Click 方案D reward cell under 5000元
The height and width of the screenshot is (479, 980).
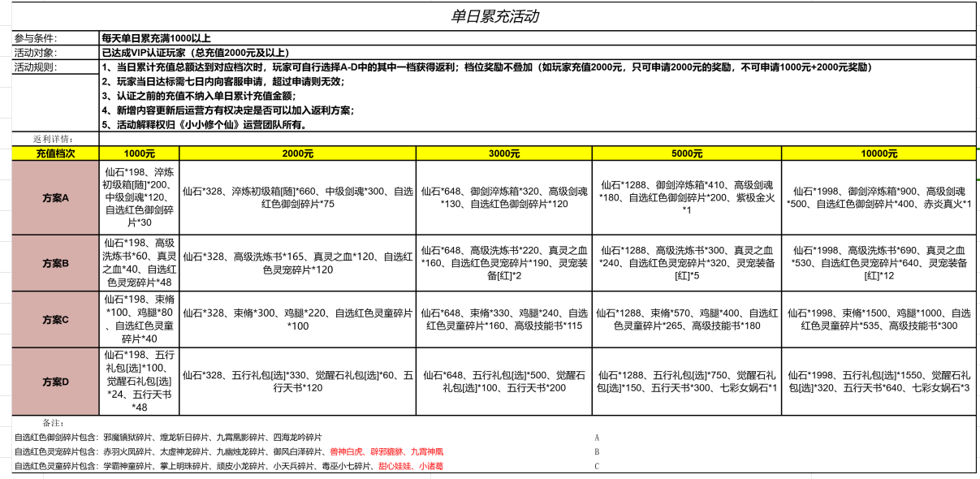[x=687, y=382]
